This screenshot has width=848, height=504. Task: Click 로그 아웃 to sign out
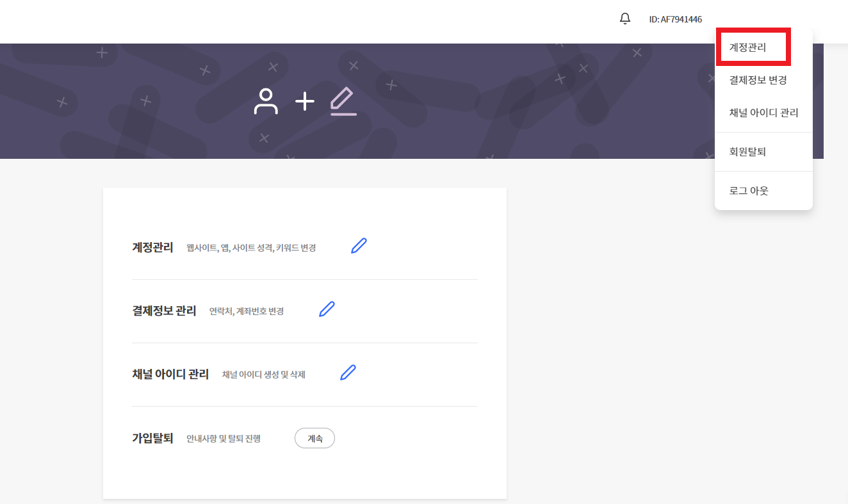tap(749, 191)
